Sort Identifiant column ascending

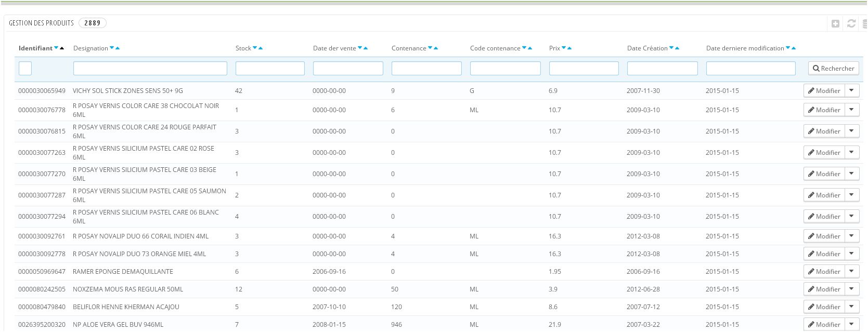(x=62, y=48)
